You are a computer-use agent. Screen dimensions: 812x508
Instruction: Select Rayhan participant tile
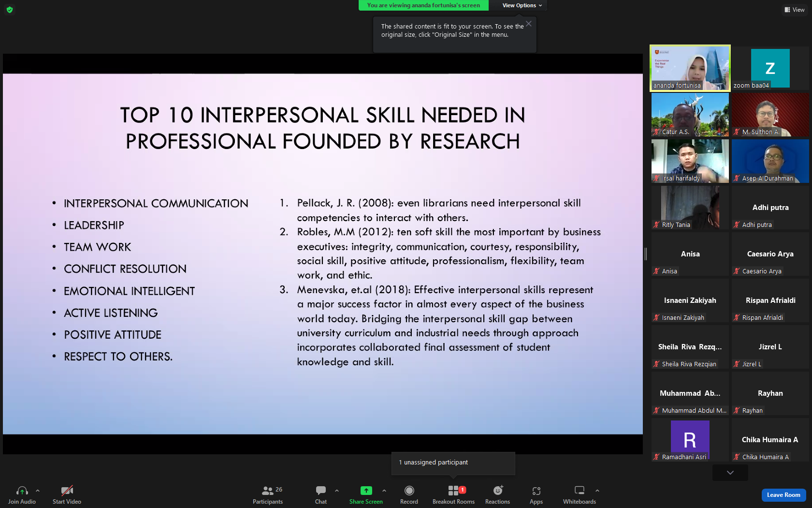770,393
